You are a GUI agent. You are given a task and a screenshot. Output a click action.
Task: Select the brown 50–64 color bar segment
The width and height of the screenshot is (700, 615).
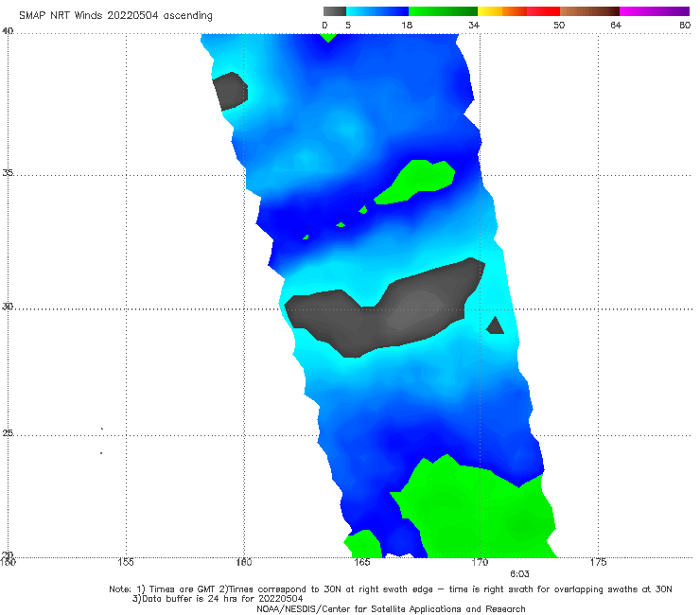(589, 11)
